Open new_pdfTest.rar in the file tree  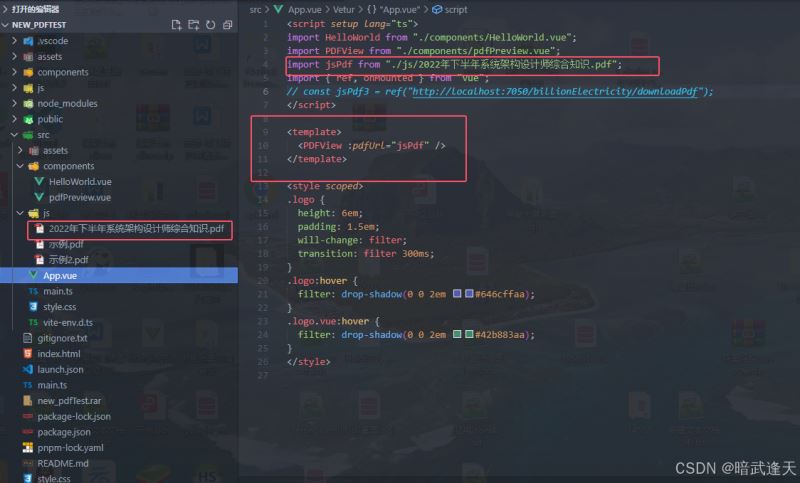[x=69, y=401]
